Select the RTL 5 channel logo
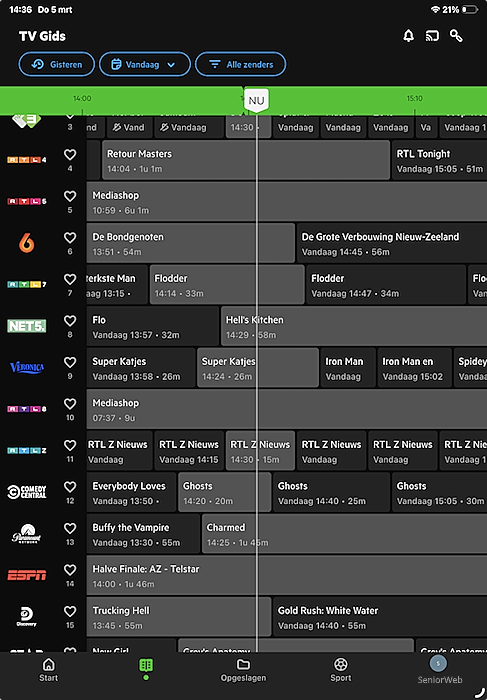This screenshot has width=487, height=700. pyautogui.click(x=26, y=201)
